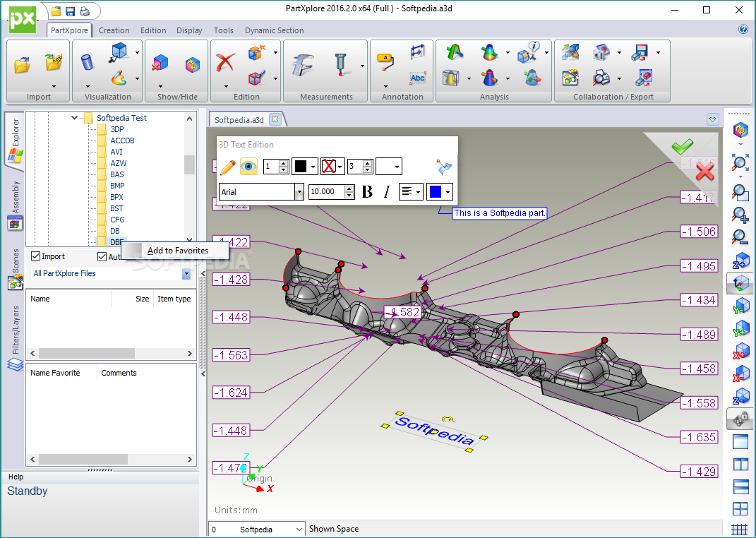Click the blue text color swatch
This screenshot has width=756, height=538.
pyautogui.click(x=436, y=192)
